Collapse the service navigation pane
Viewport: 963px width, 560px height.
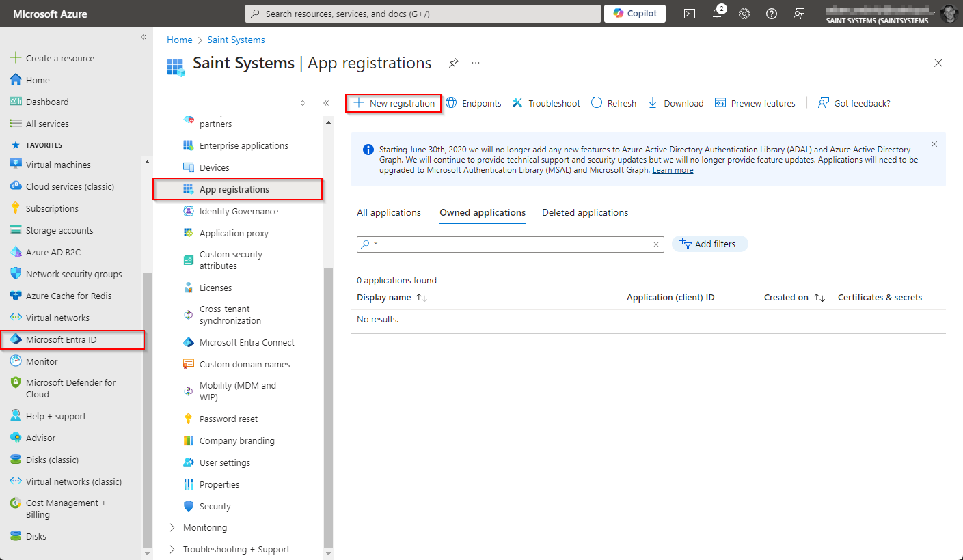tap(326, 102)
